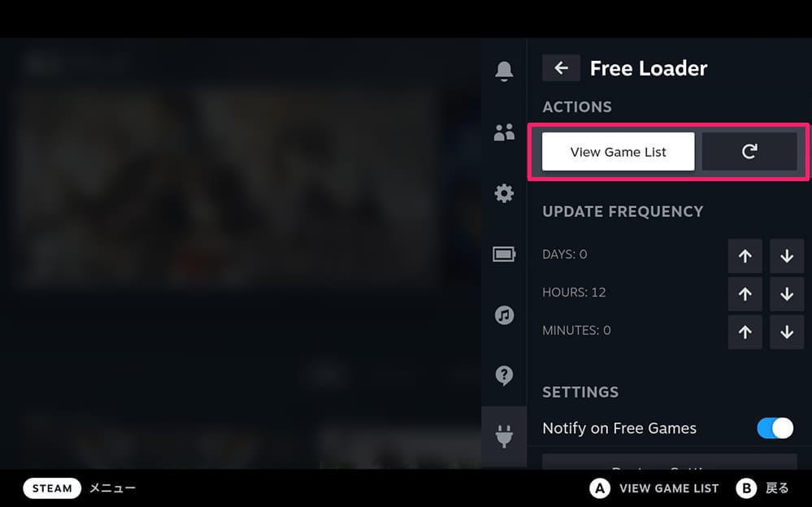Click the B back prompt
This screenshot has width=812, height=507.
[x=762, y=488]
